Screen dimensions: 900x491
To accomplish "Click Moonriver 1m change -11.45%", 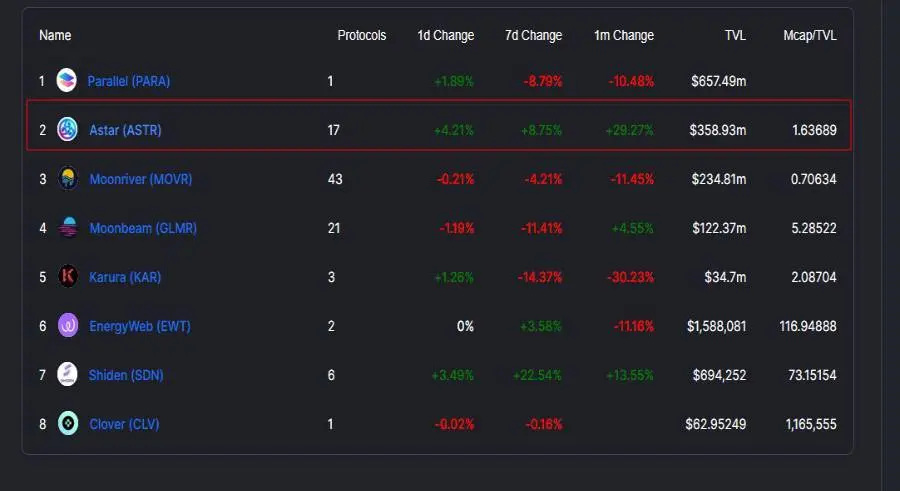I will [631, 179].
